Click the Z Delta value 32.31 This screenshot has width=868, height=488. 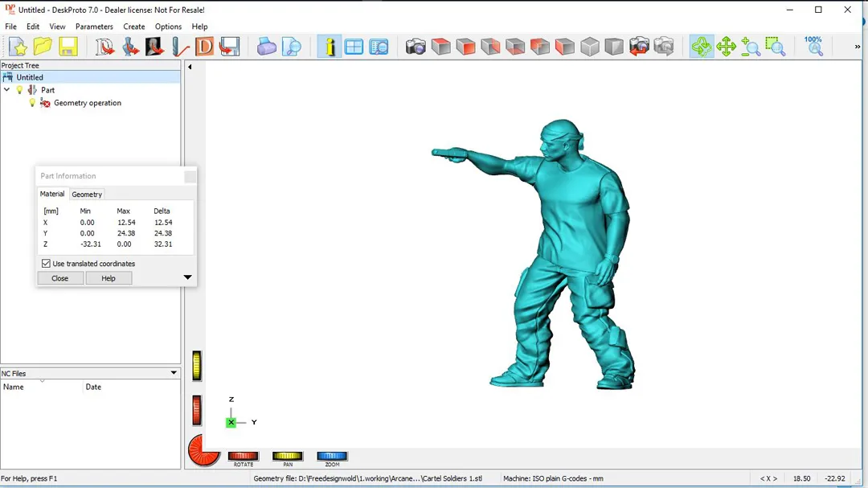[x=162, y=244]
